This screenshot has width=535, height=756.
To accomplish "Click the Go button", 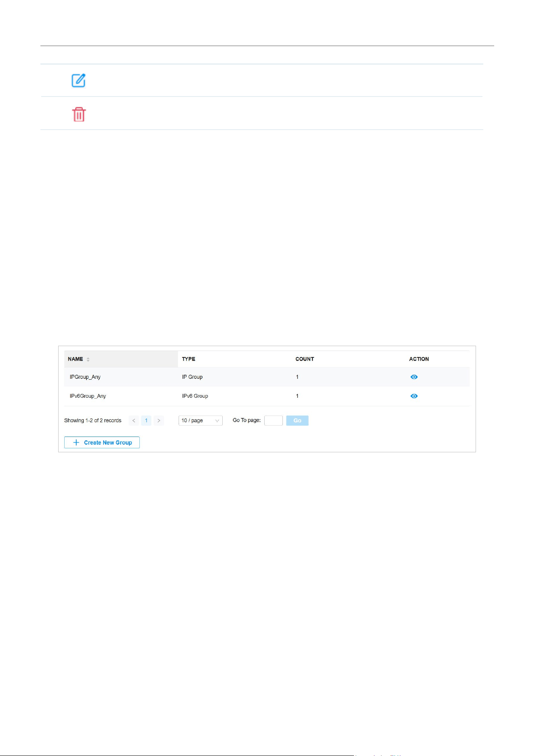I will click(297, 420).
